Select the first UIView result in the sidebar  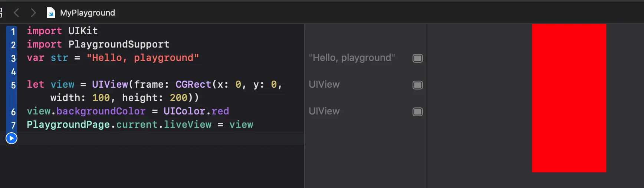[324, 85]
